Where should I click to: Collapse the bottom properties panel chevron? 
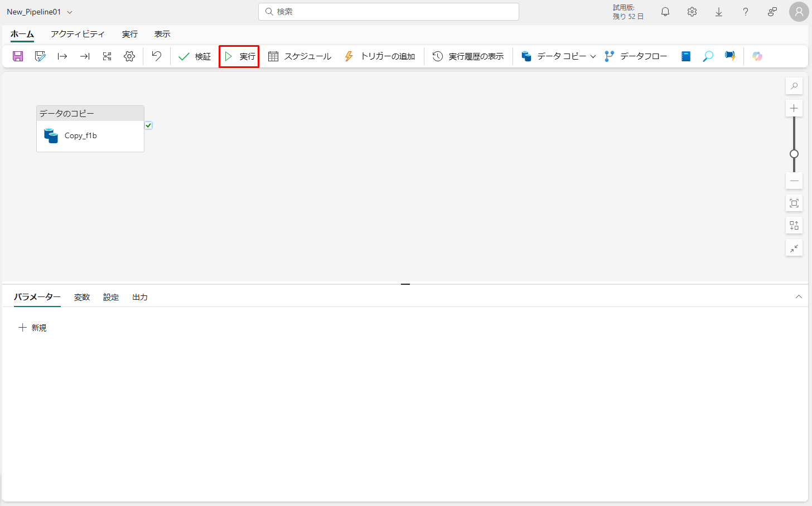pyautogui.click(x=799, y=297)
